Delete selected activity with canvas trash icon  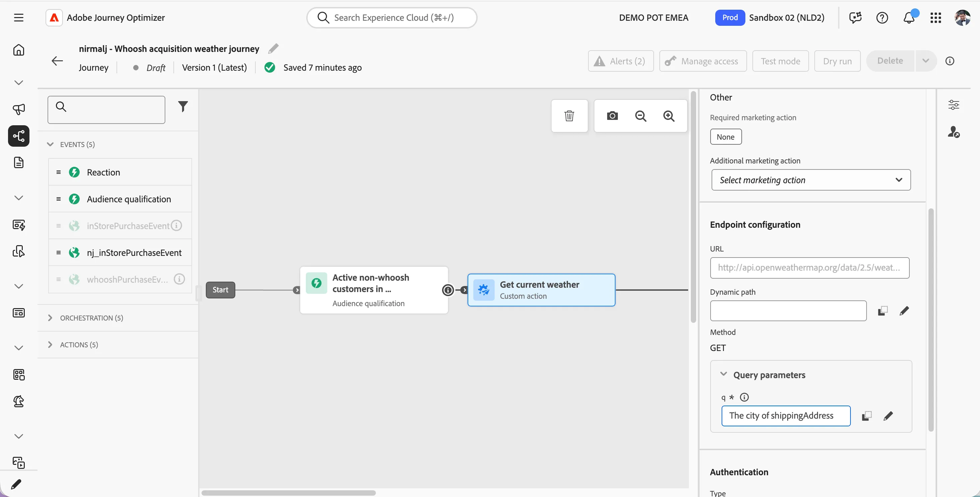pyautogui.click(x=569, y=116)
